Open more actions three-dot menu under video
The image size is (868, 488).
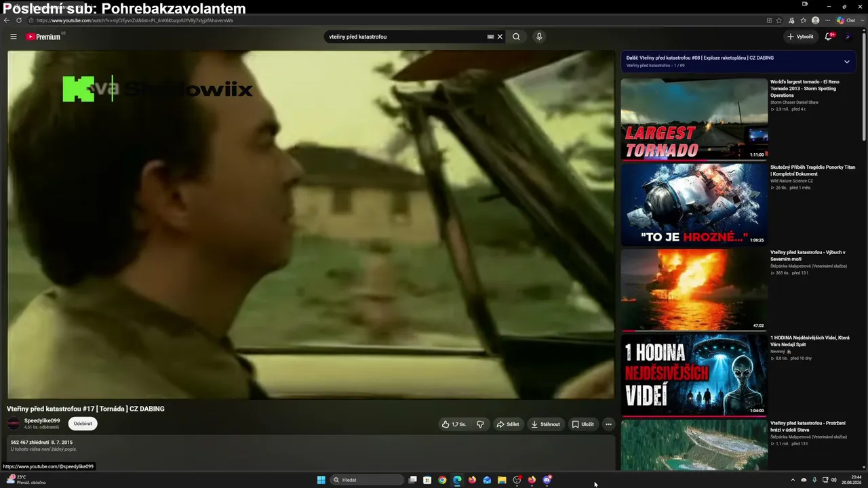[608, 424]
